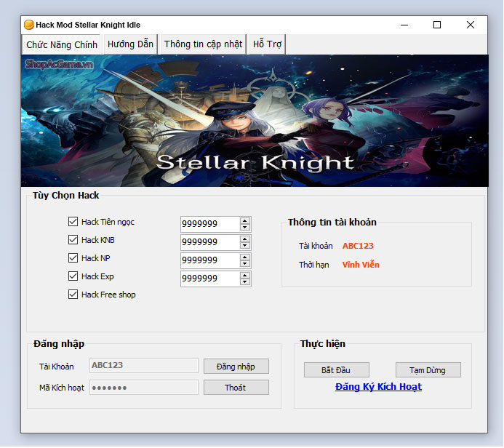
Task: Toggle the Hack KNB checkbox
Action: click(x=73, y=240)
